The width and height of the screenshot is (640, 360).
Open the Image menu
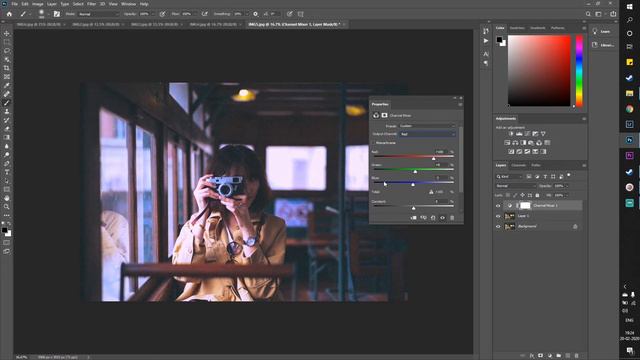[x=38, y=4]
